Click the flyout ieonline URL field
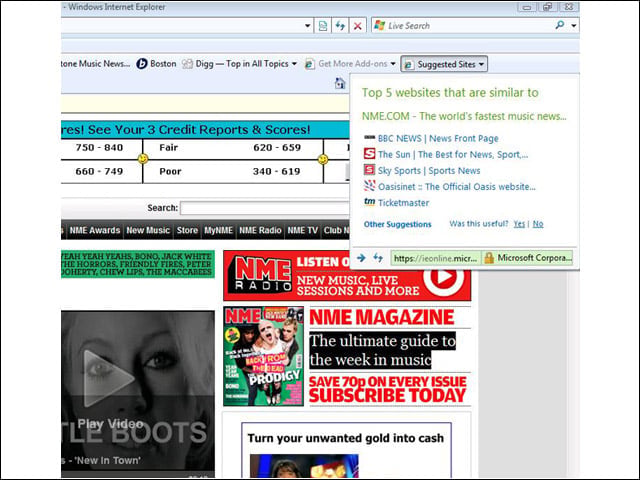Viewport: 640px width, 480px height. coord(435,258)
